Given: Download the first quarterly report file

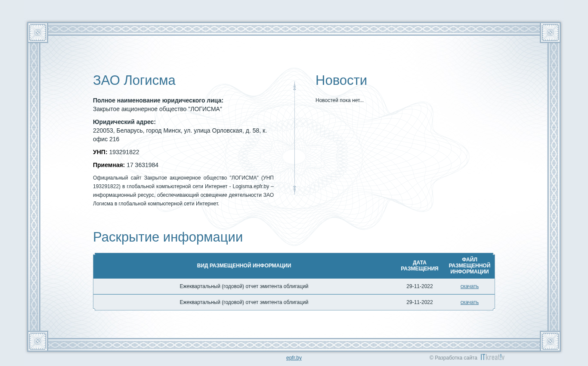Looking at the screenshot, I should pos(469,286).
